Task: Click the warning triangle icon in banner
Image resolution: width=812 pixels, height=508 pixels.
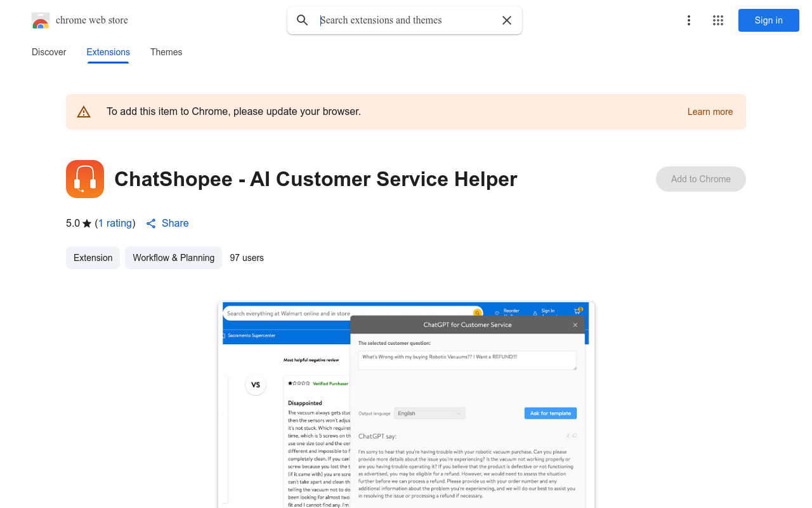Action: [x=84, y=112]
